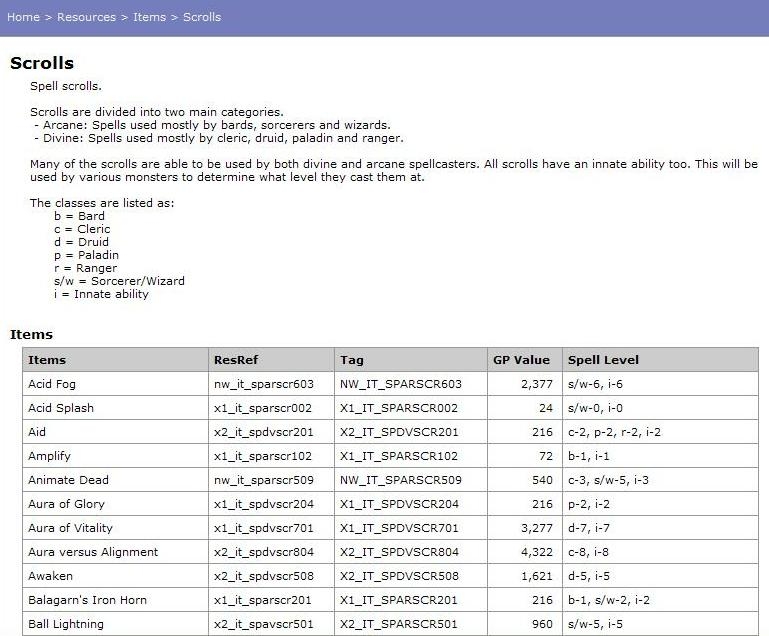Open the Home breadcrumb link
The width and height of the screenshot is (769, 636).
23,17
